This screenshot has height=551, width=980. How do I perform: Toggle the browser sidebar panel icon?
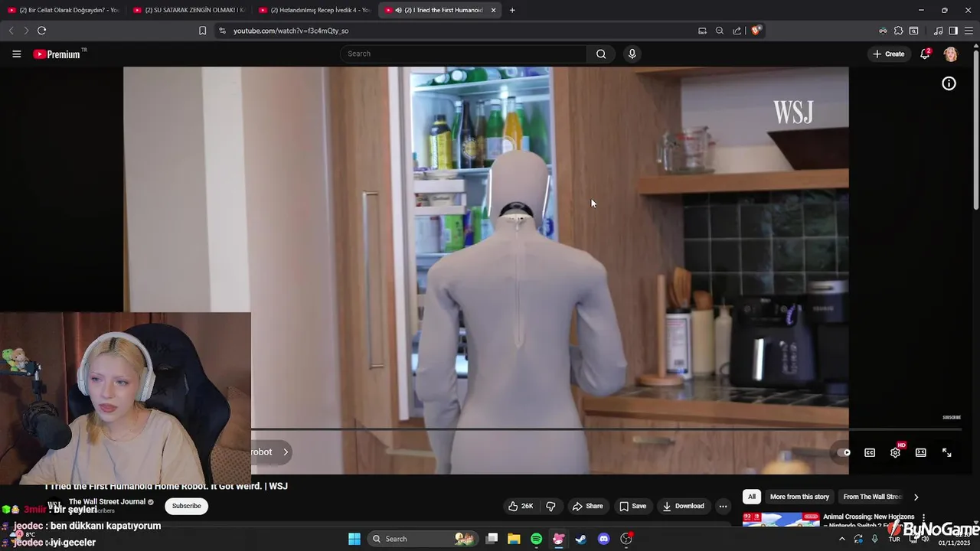point(953,31)
